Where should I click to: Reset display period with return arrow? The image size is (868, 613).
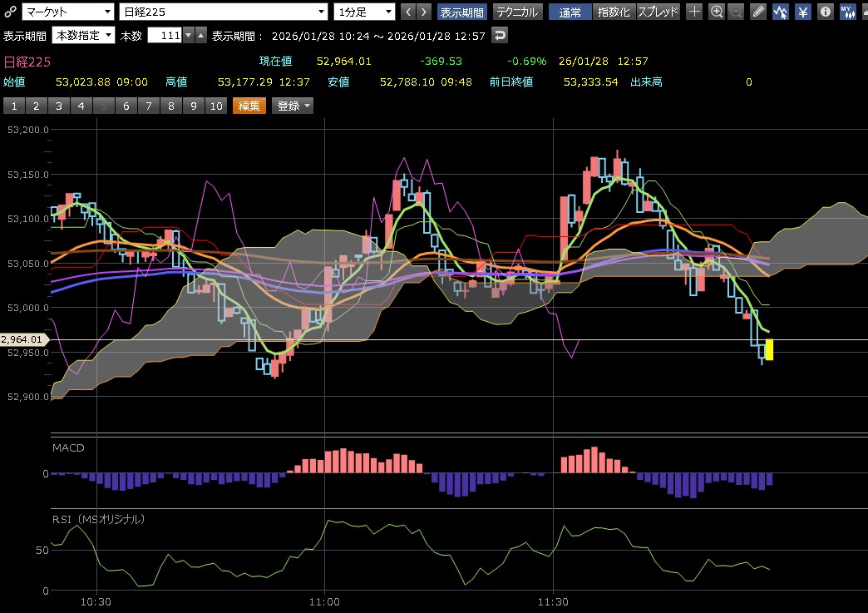tap(499, 36)
